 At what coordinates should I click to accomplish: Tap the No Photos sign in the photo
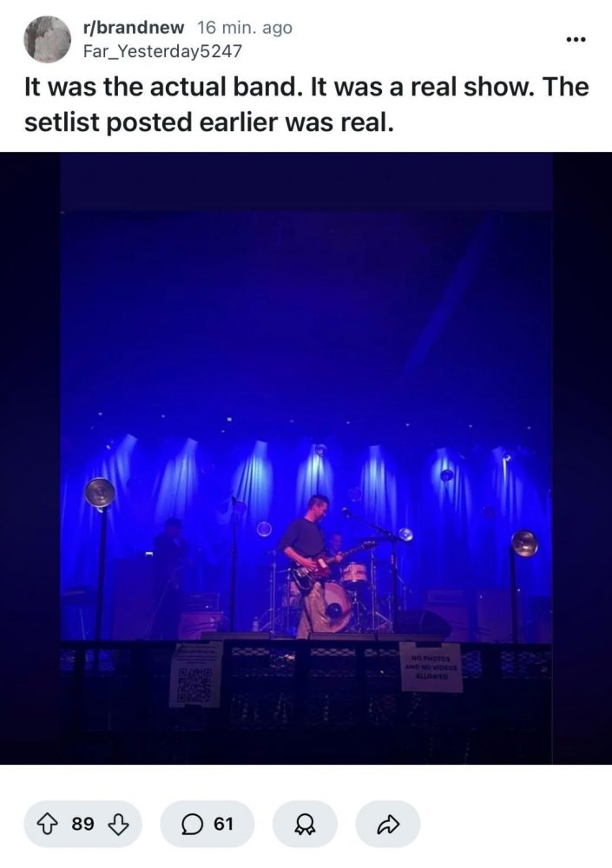431,667
